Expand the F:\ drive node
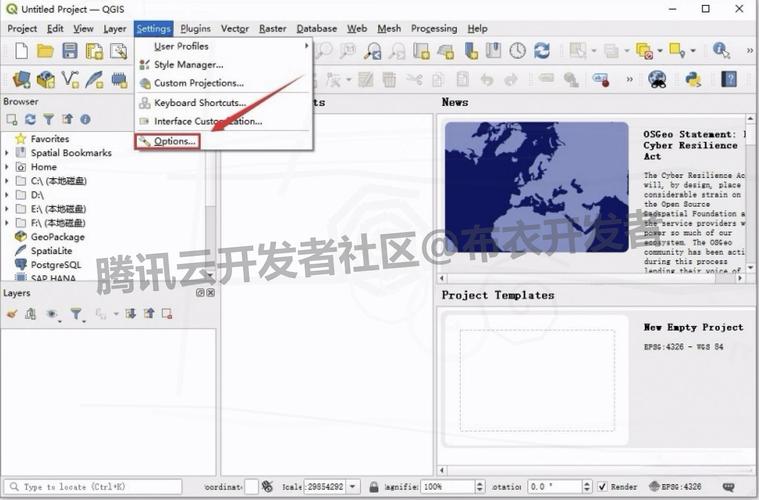The height and width of the screenshot is (500, 759). 7,223
